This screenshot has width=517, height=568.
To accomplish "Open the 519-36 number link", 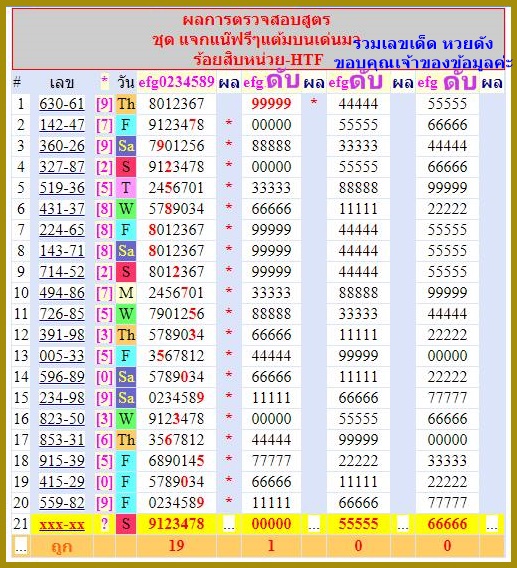I will (62, 188).
